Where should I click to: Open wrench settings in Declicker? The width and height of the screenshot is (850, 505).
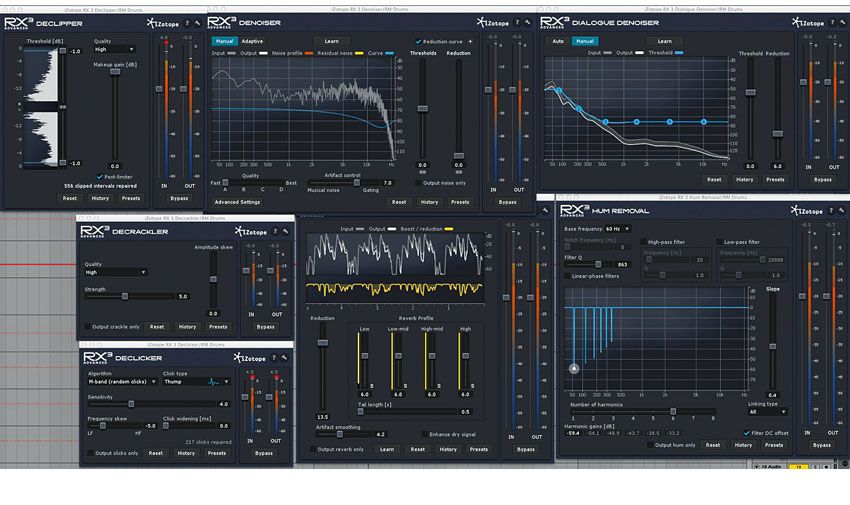[284, 358]
